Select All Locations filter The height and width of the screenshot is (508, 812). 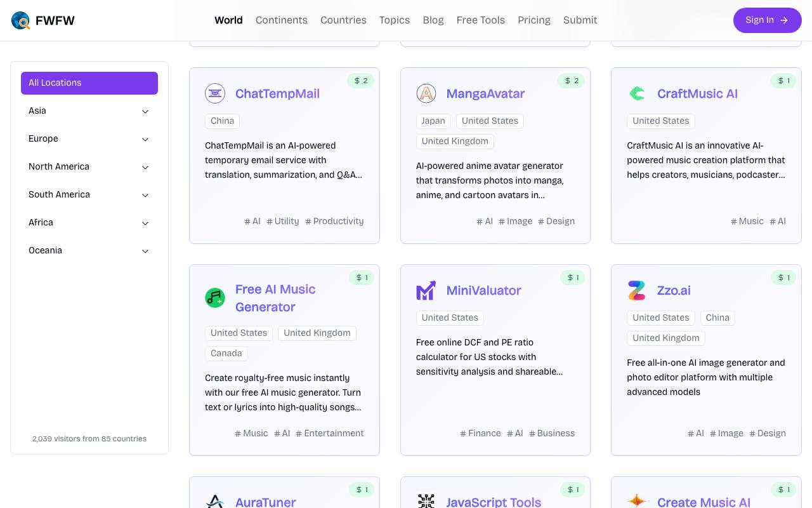[89, 83]
